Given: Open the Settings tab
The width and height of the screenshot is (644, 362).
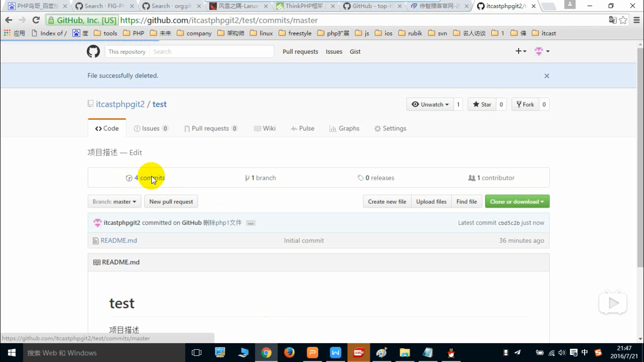Looking at the screenshot, I should point(390,128).
